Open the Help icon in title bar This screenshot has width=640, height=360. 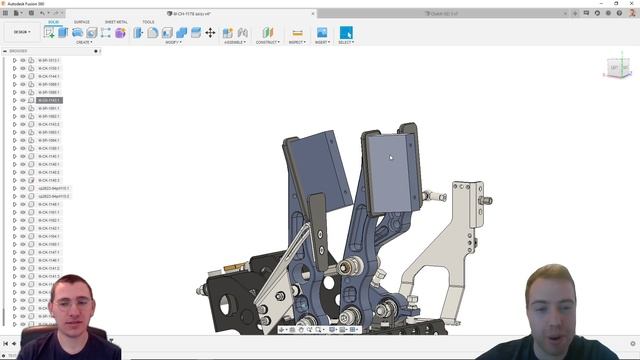click(x=619, y=13)
